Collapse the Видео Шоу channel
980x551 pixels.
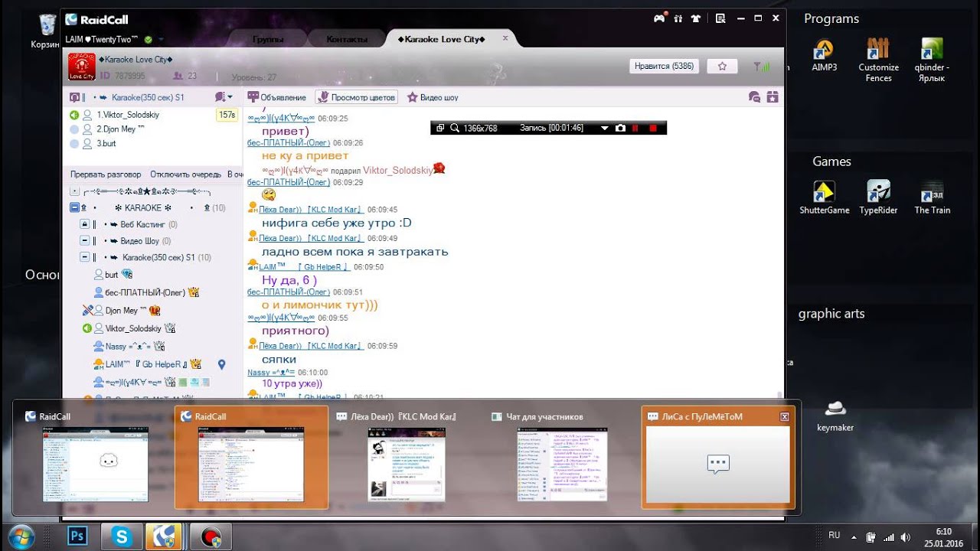coord(85,241)
